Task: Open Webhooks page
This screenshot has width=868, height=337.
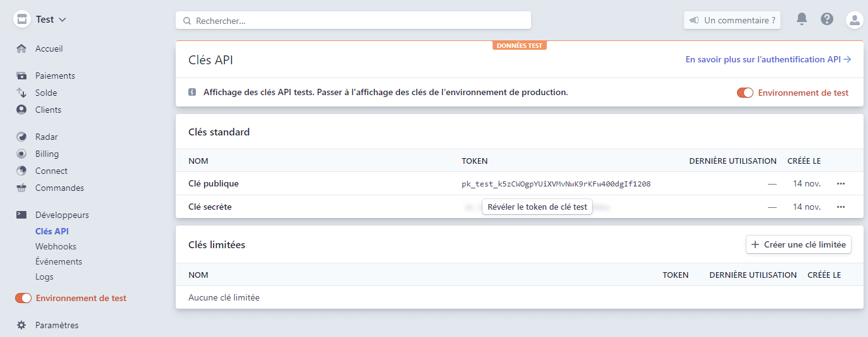Action: tap(56, 246)
